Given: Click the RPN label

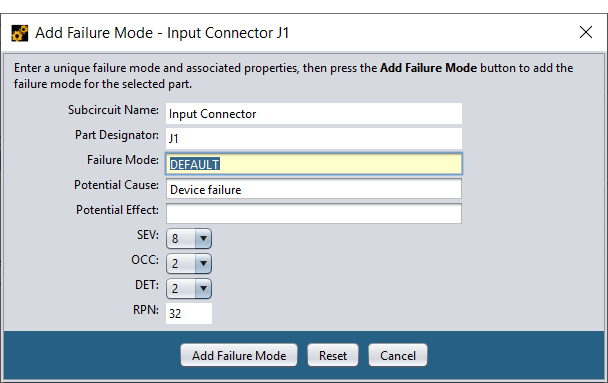Looking at the screenshot, I should pos(146,310).
